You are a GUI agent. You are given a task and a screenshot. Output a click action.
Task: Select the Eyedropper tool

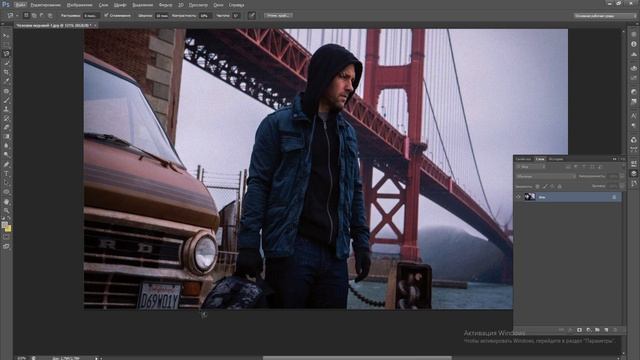[x=6, y=81]
